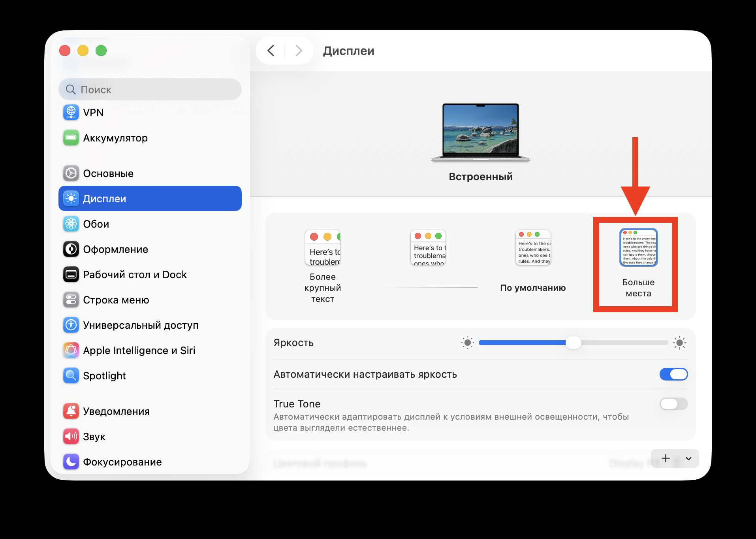
Task: Adjust the Яркость brightness slider
Action: (573, 343)
